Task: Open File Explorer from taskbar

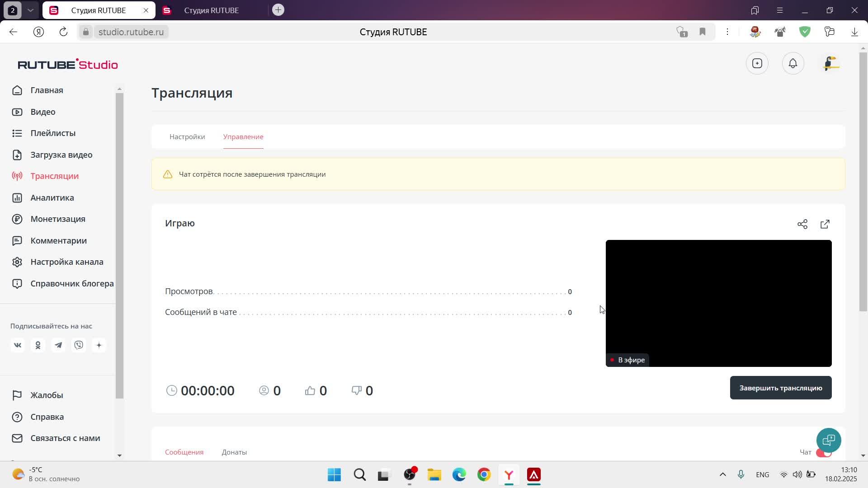Action: [434, 475]
